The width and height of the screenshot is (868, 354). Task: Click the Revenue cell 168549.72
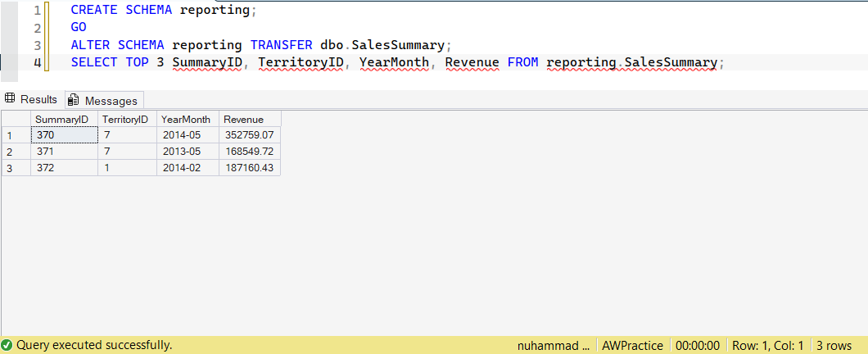[x=251, y=152]
